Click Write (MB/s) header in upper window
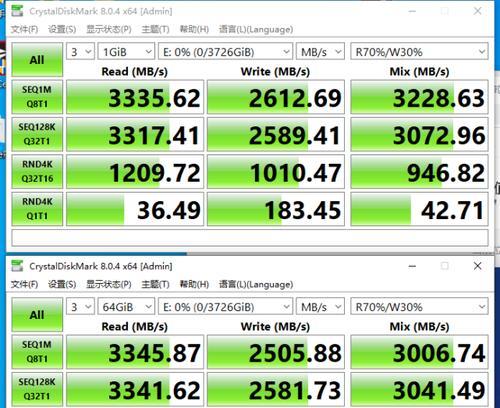Image resolution: width=500 pixels, height=408 pixels. pos(275,71)
